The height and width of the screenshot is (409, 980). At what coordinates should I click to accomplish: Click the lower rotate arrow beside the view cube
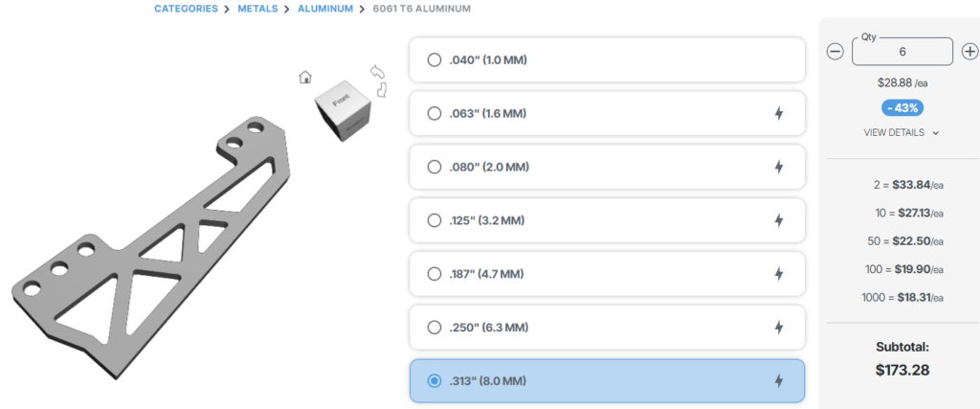[383, 90]
